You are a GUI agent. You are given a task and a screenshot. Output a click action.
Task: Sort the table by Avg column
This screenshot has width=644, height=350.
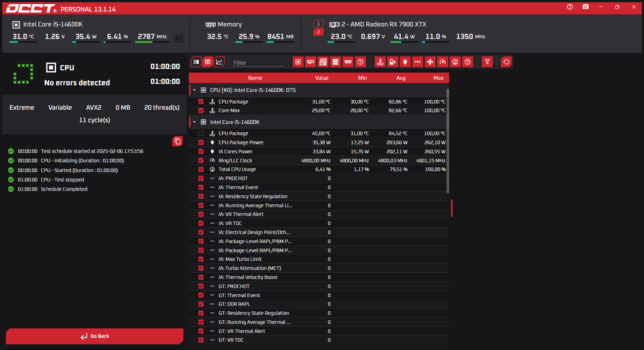[401, 78]
